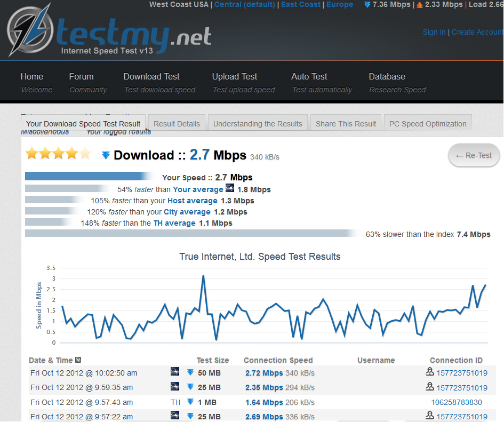Click the blue Your Speed progress bar

(90, 176)
